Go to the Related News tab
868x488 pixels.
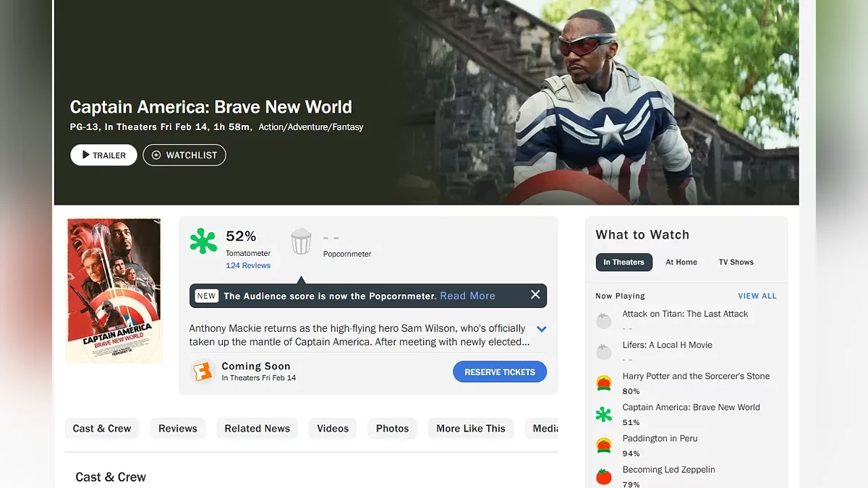point(257,429)
